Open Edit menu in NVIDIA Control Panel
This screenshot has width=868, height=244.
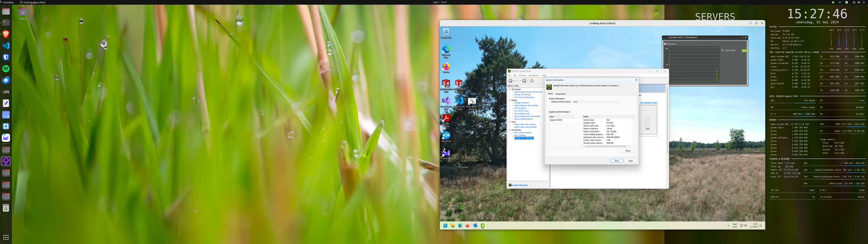515,75
